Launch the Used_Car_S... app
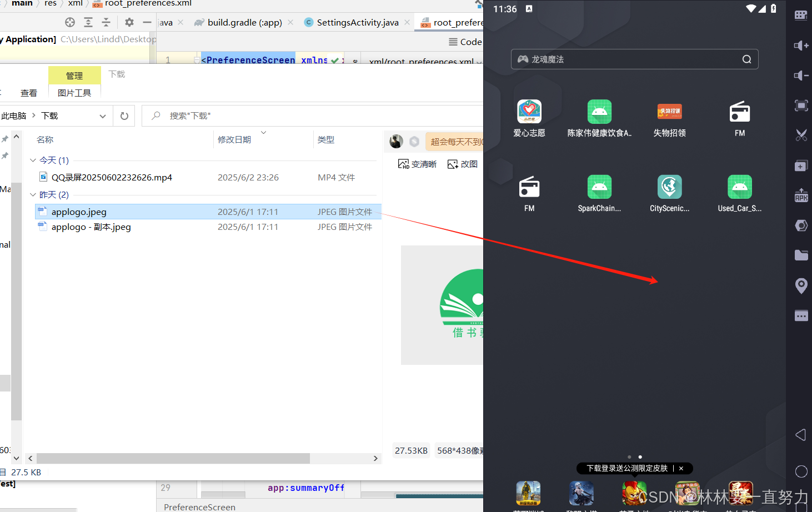The image size is (812, 512). (740, 187)
